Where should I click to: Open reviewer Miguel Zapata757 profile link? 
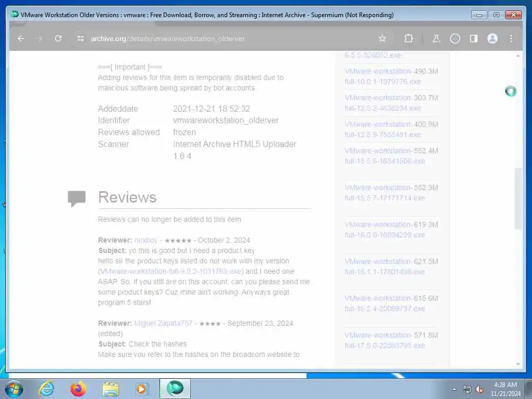pyautogui.click(x=163, y=323)
